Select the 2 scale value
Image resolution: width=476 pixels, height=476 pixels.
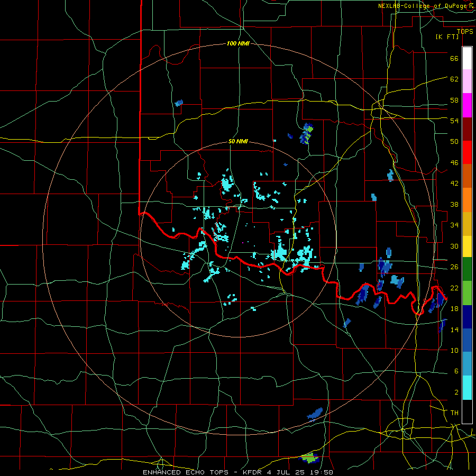pos(456,392)
